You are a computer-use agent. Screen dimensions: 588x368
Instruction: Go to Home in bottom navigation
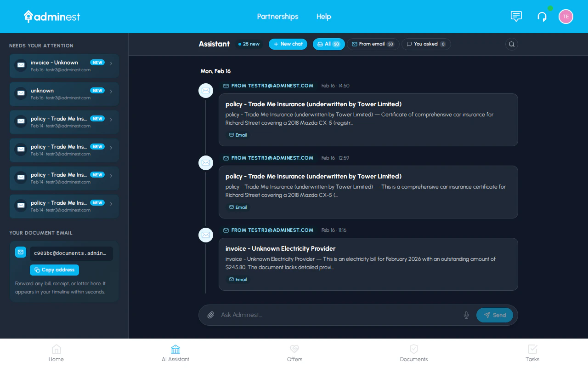coord(56,353)
